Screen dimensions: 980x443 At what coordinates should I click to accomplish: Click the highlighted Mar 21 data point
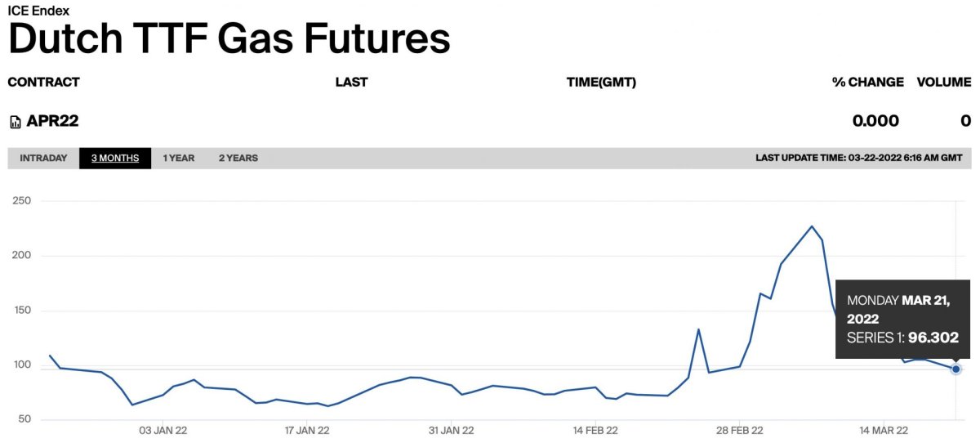(955, 369)
